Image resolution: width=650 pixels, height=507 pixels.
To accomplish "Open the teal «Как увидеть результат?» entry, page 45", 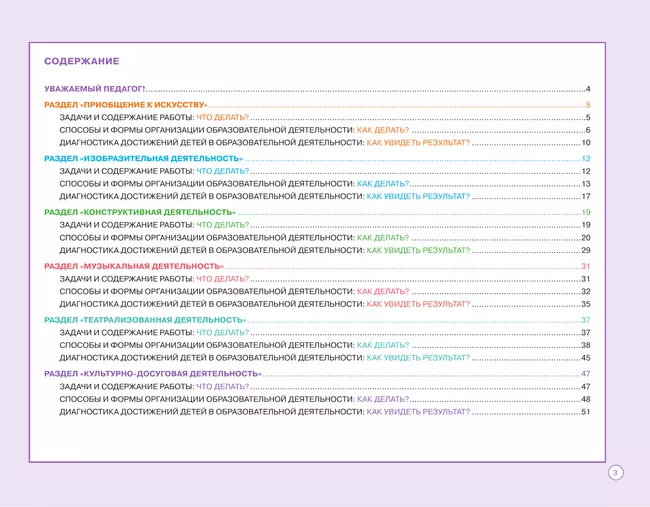I will coord(418,357).
